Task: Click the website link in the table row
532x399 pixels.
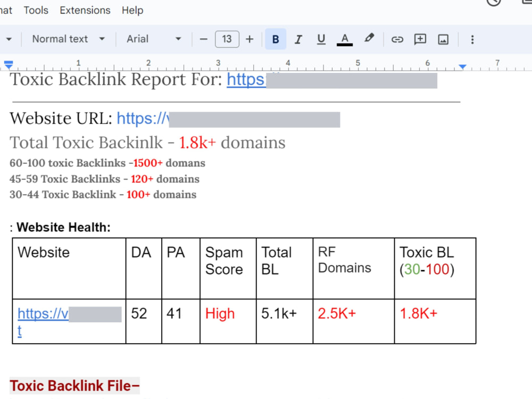Action: [43, 314]
